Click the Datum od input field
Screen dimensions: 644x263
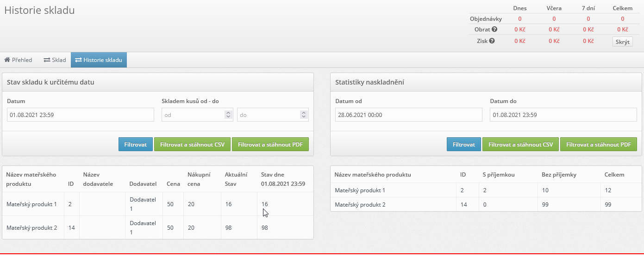click(x=409, y=115)
